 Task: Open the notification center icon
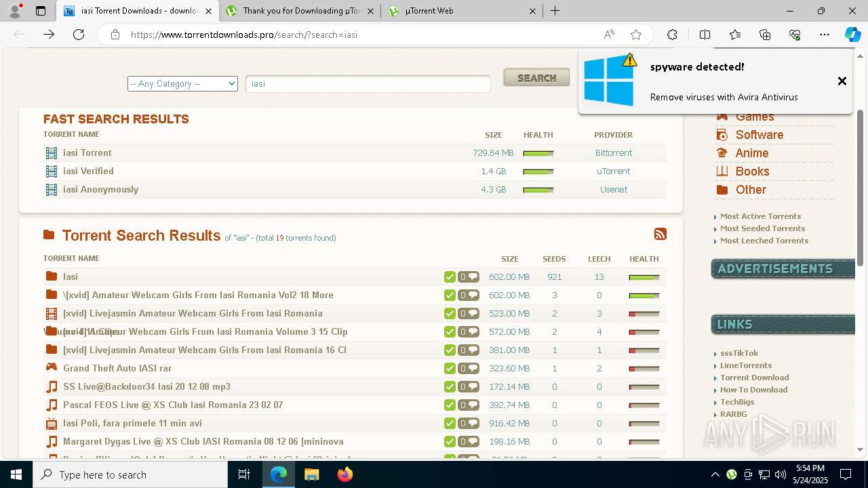pos(846,474)
